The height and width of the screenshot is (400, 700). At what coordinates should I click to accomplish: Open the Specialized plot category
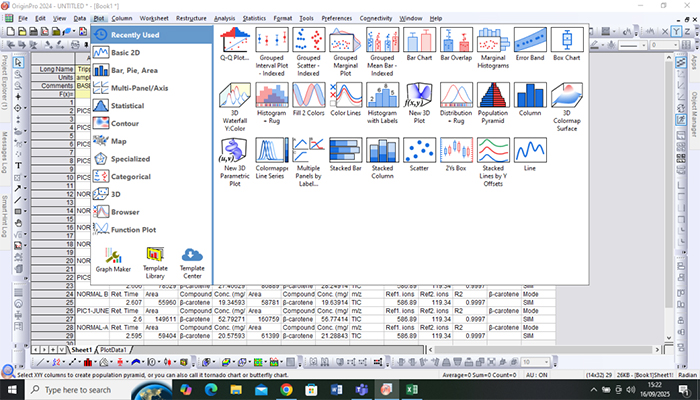tap(152, 159)
